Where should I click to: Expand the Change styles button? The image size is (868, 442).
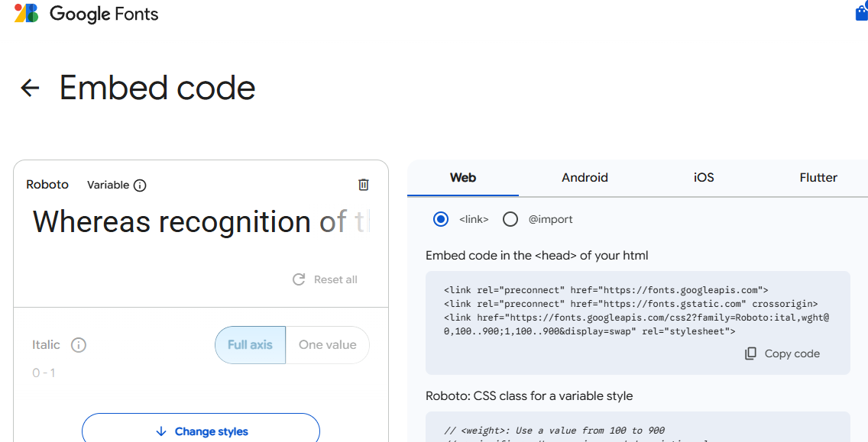click(201, 431)
